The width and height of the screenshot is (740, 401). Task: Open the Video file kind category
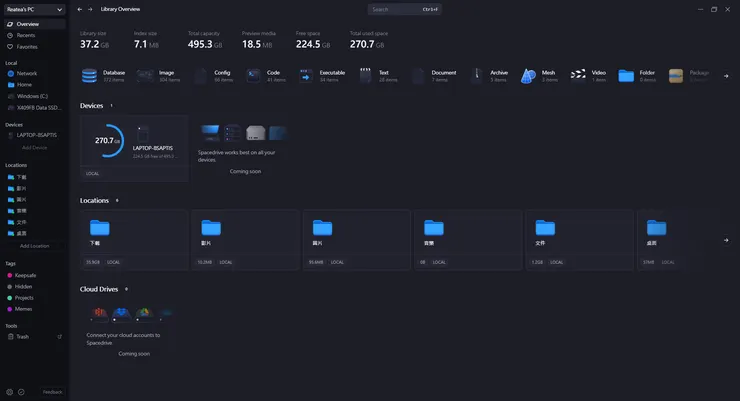click(588, 75)
